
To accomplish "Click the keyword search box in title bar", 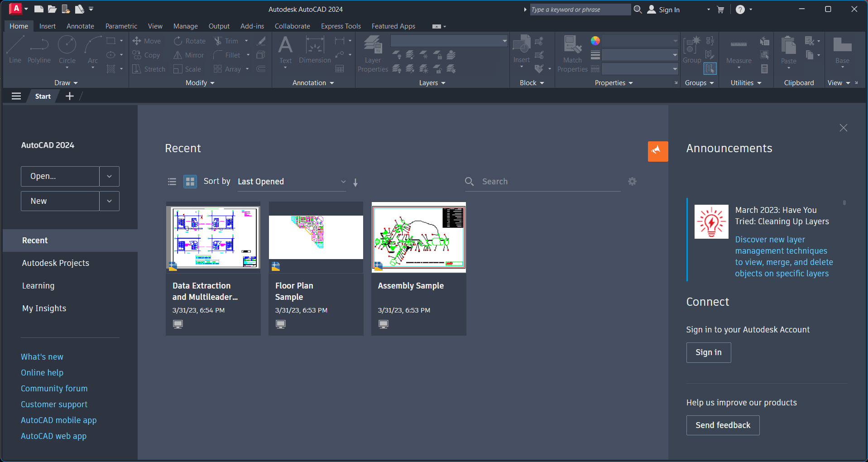I will tap(580, 10).
